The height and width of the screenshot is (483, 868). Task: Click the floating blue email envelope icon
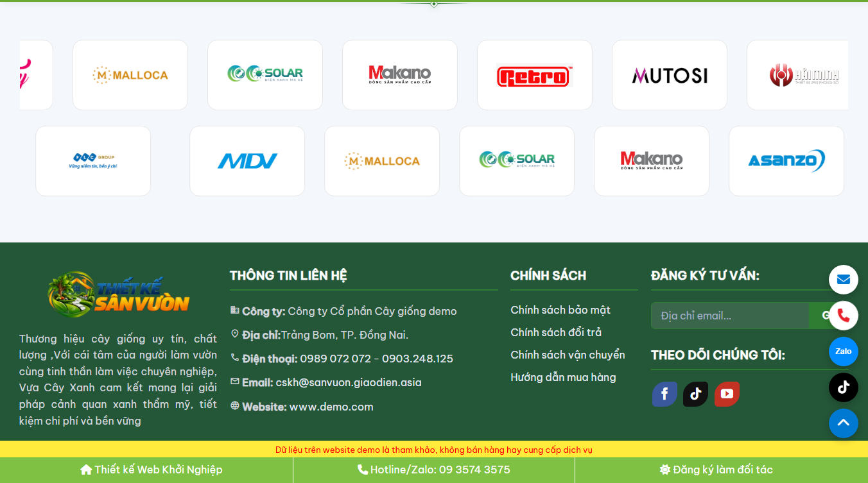click(843, 280)
